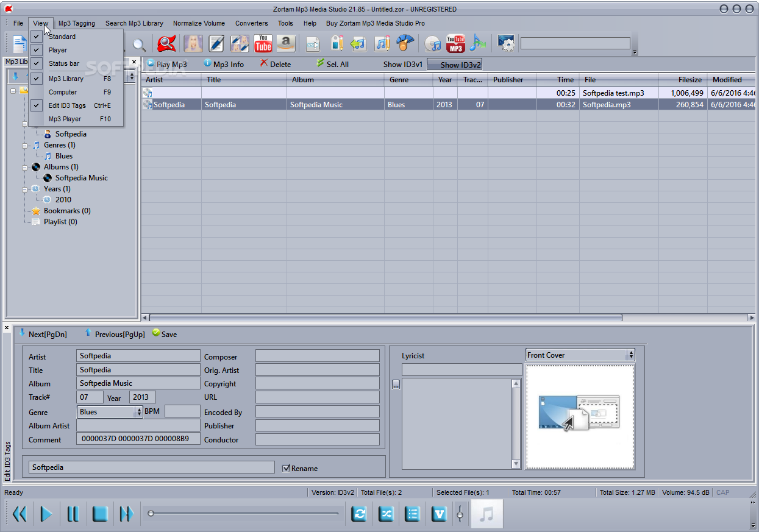Click the music note document icon

(382, 43)
